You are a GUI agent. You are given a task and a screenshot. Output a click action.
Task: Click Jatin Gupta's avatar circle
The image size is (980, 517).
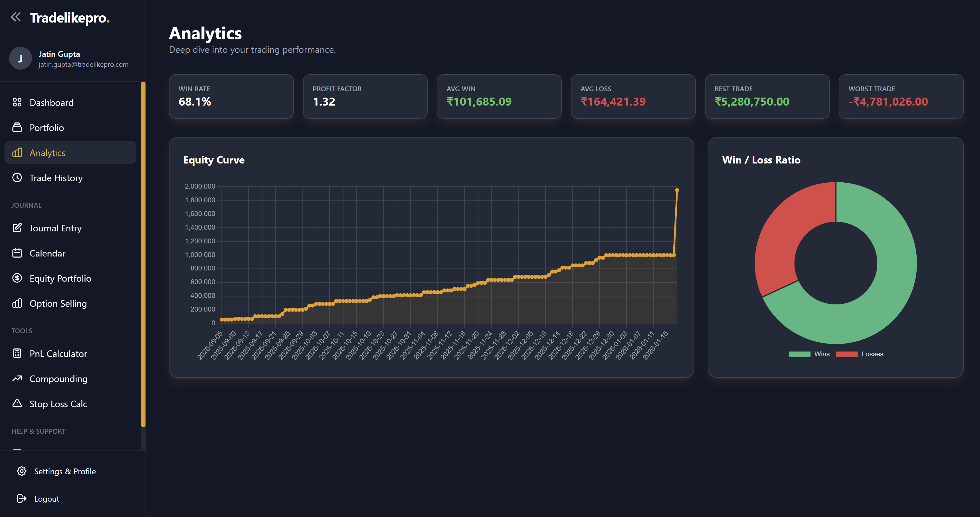click(21, 58)
